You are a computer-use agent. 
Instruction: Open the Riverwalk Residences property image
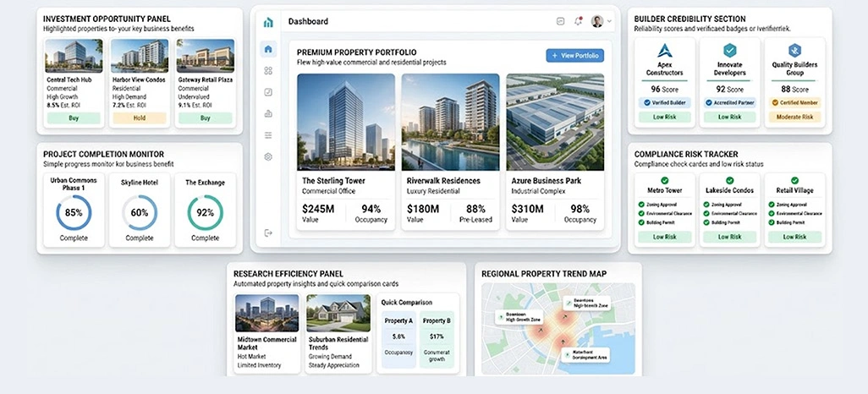click(x=451, y=123)
